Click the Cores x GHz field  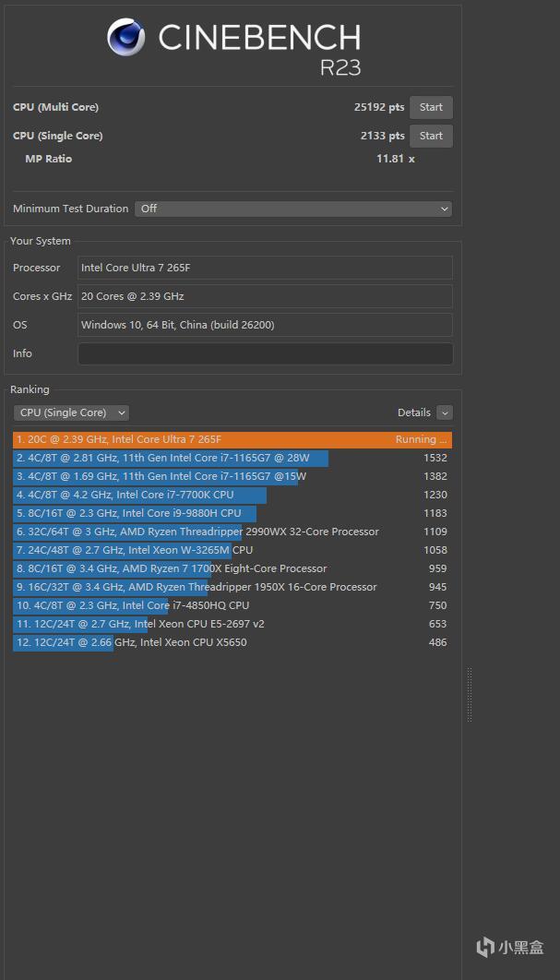click(x=265, y=296)
